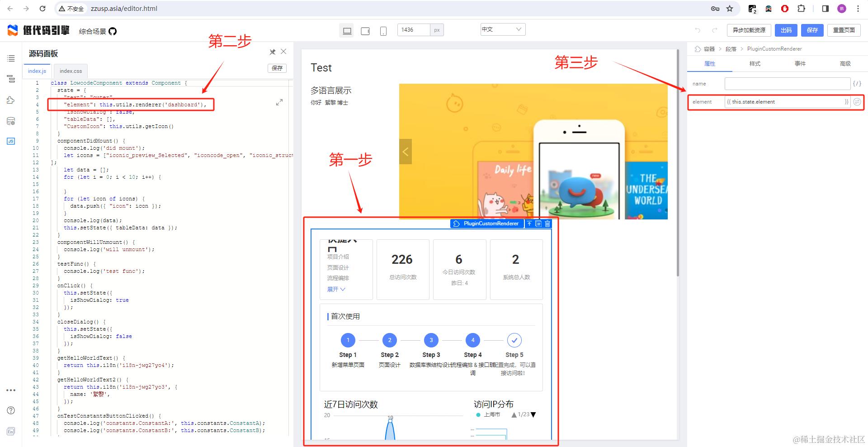
Task: Focus the canvas width input 1436
Action: [x=414, y=30]
